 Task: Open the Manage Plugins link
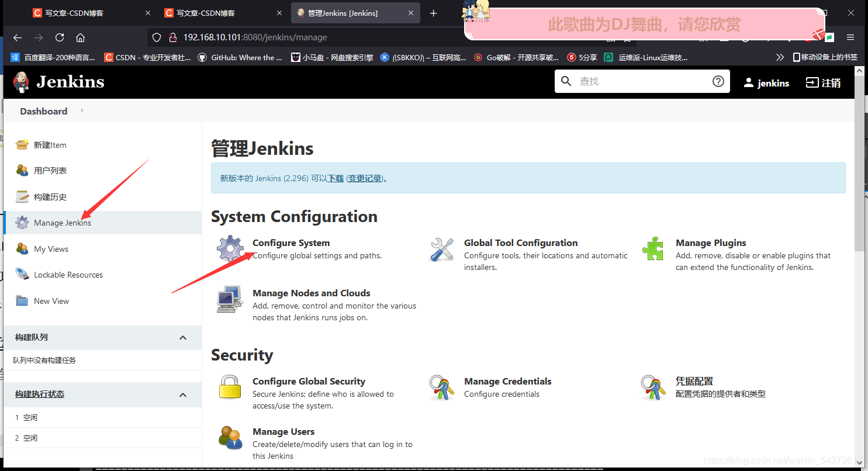[x=711, y=243]
